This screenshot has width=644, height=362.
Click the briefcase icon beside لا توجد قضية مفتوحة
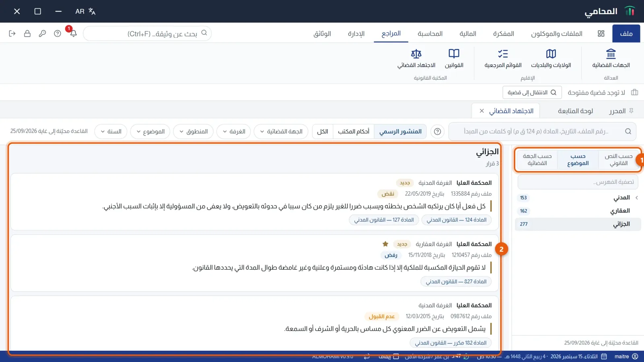635,92
